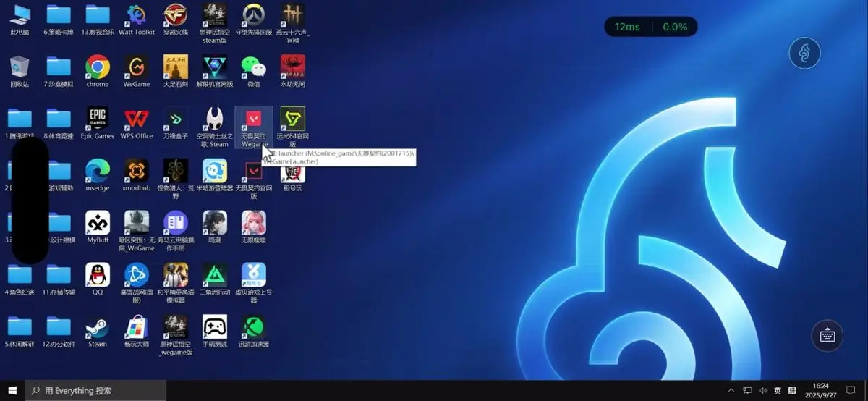Open the 12.办公软件 folder
The image size is (868, 401).
59,328
